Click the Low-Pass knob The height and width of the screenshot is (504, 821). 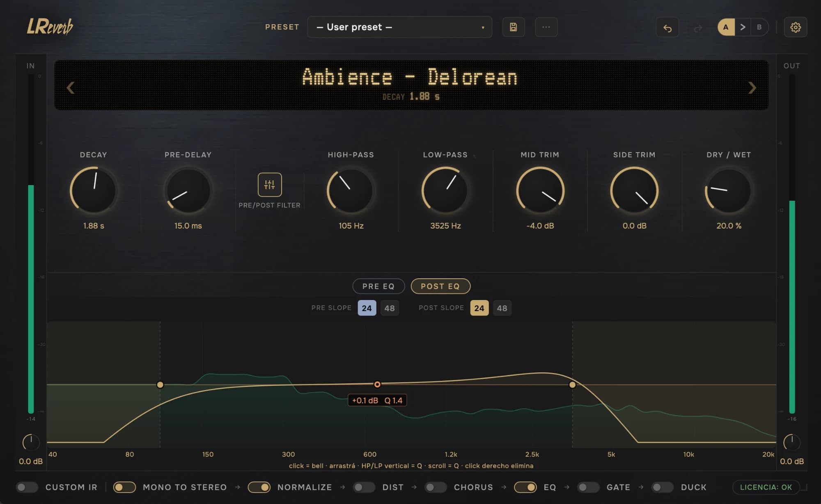(445, 190)
